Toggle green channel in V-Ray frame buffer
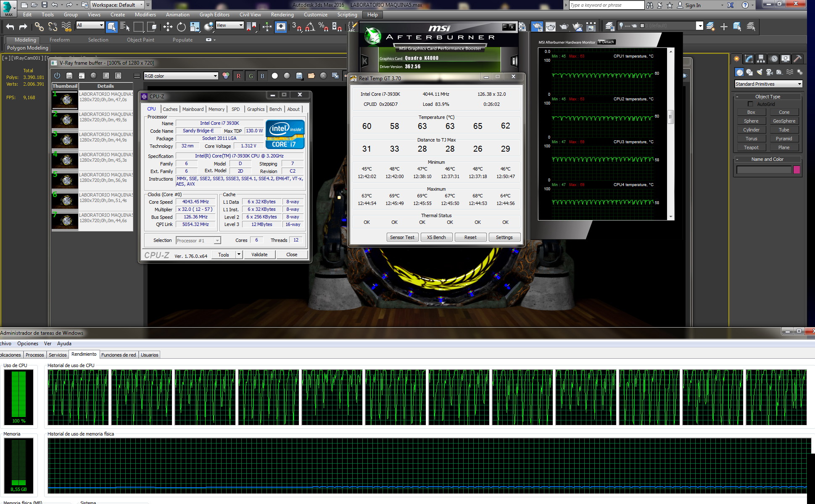The image size is (815, 504). click(x=251, y=76)
